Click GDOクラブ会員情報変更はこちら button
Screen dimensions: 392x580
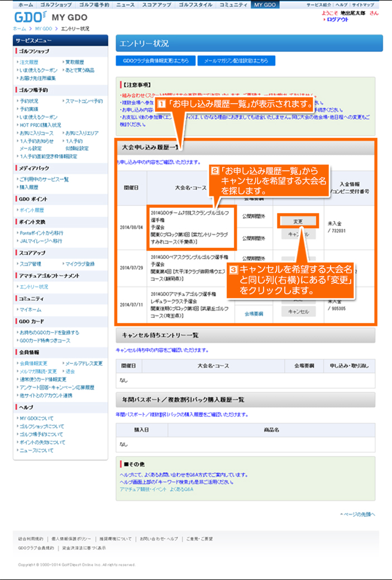pos(155,61)
